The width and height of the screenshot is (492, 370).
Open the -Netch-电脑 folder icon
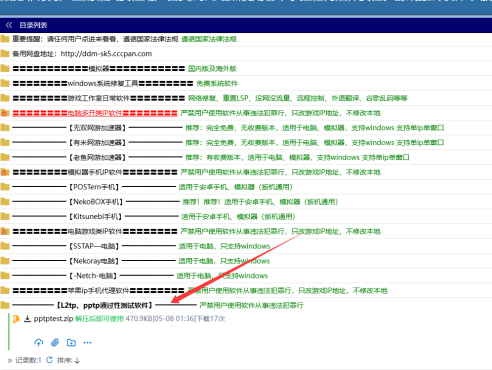tap(5, 275)
